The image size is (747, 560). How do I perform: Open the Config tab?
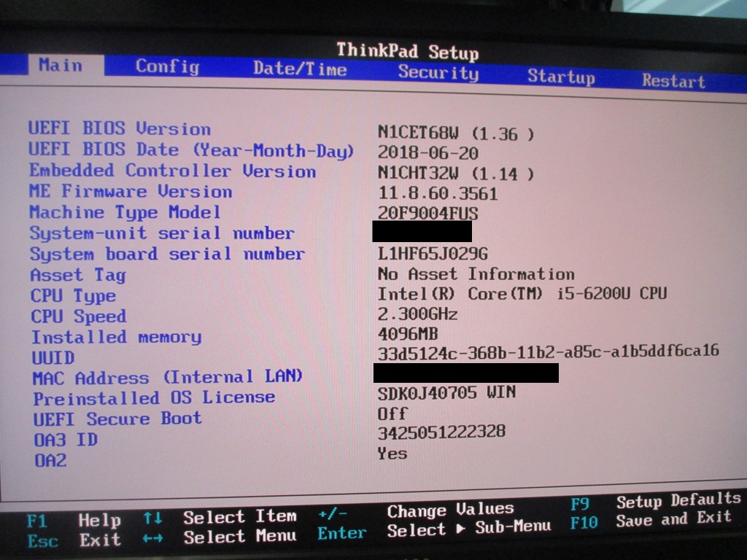167,66
